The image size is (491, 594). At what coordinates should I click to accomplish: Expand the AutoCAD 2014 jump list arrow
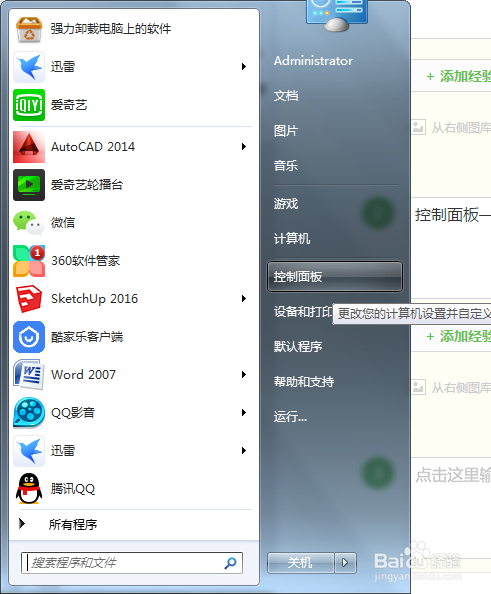tap(244, 147)
